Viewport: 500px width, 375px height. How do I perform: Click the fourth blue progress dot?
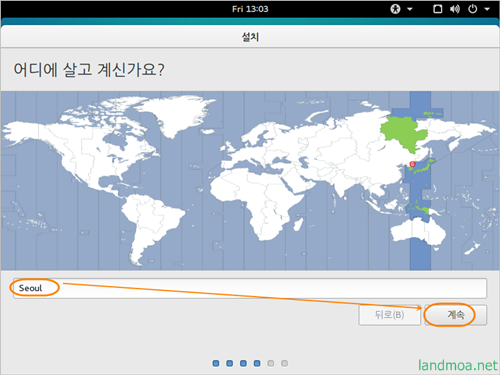pos(257,363)
